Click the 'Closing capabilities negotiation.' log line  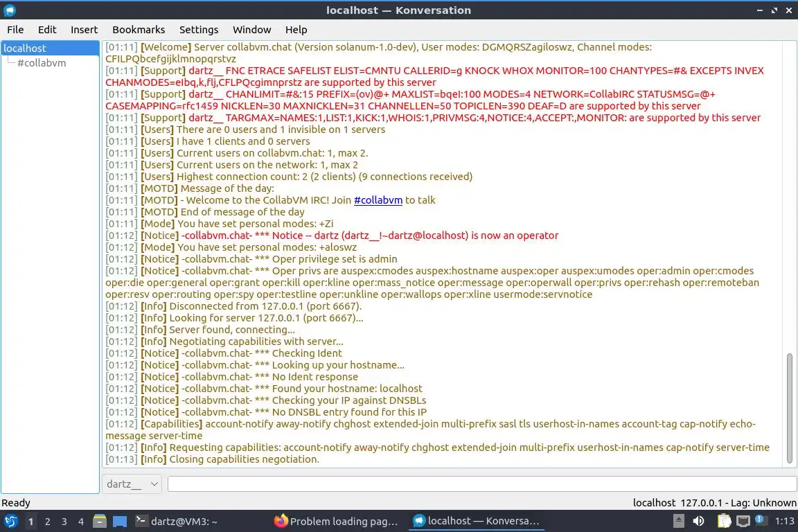pos(212,459)
